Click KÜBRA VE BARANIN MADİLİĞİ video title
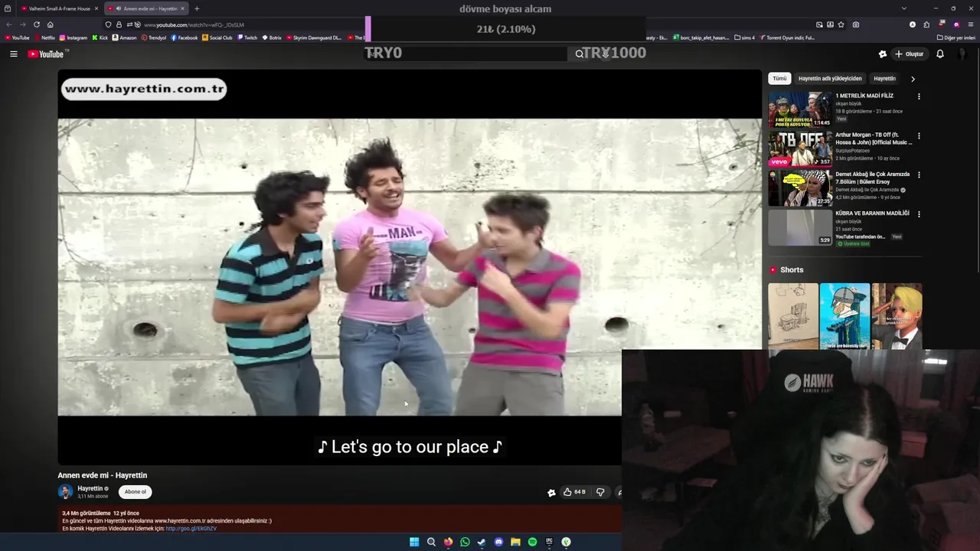 [872, 214]
